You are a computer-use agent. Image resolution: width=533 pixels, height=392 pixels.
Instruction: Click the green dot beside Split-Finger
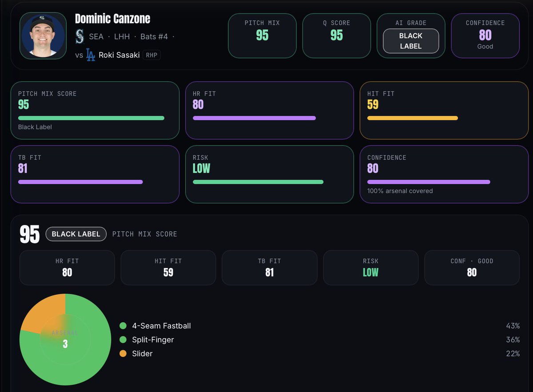tap(123, 340)
